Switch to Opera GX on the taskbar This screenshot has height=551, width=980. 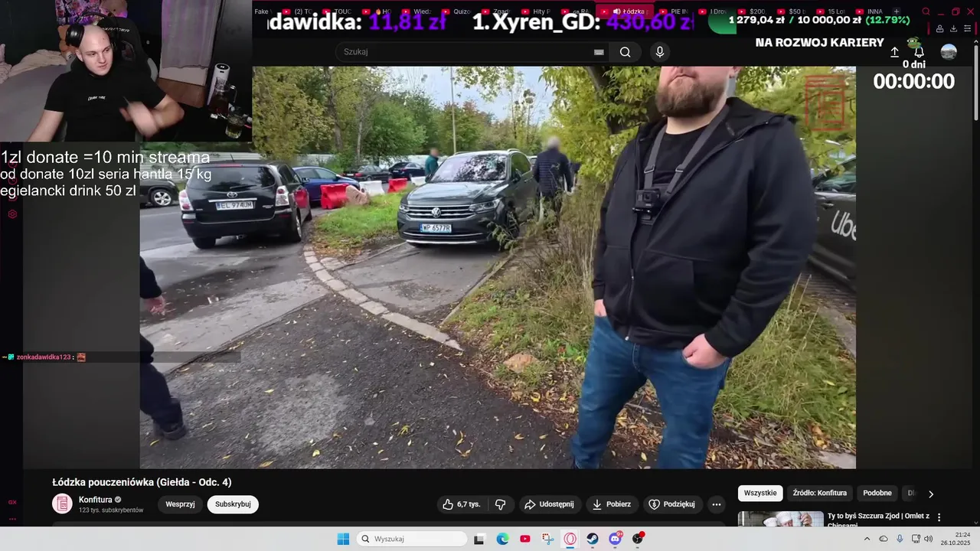point(570,539)
